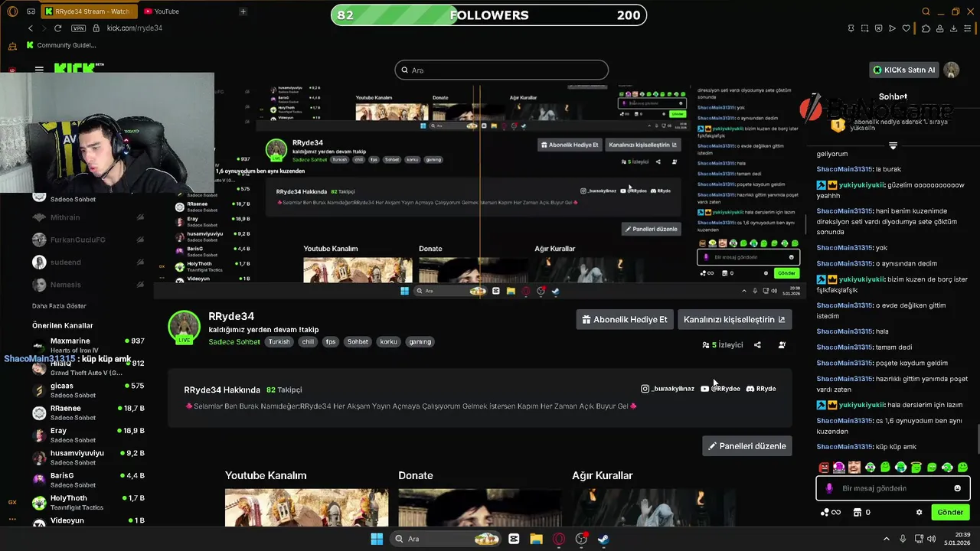980x551 pixels.
Task: Open FurkanGucluFG followed channel
Action: [x=88, y=240]
